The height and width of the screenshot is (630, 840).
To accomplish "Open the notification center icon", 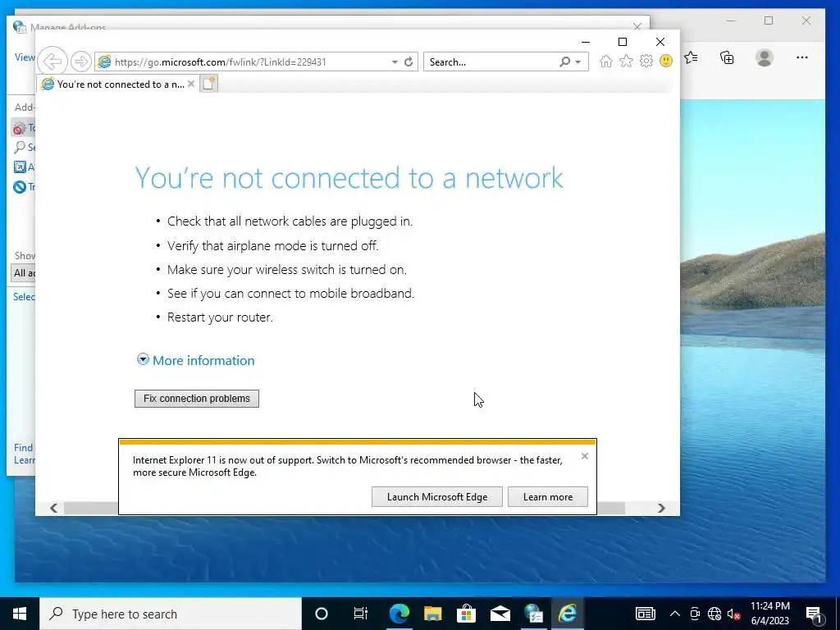I will pyautogui.click(x=814, y=614).
